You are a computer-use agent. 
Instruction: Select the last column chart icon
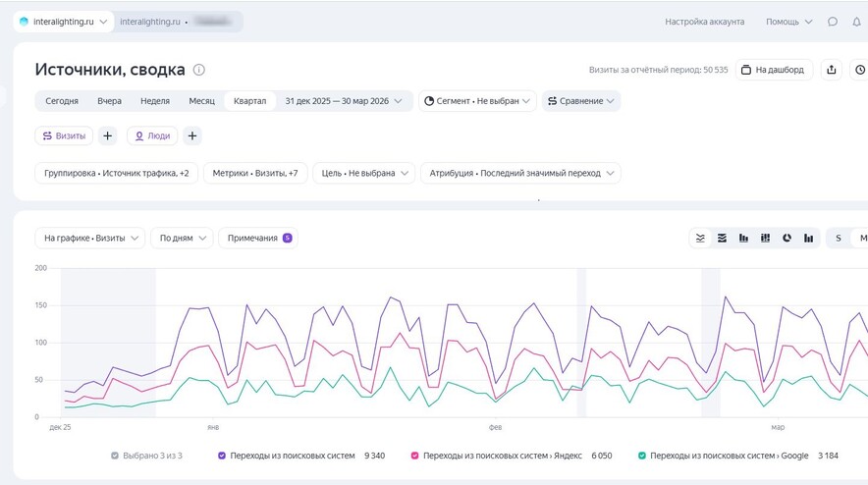[809, 238]
